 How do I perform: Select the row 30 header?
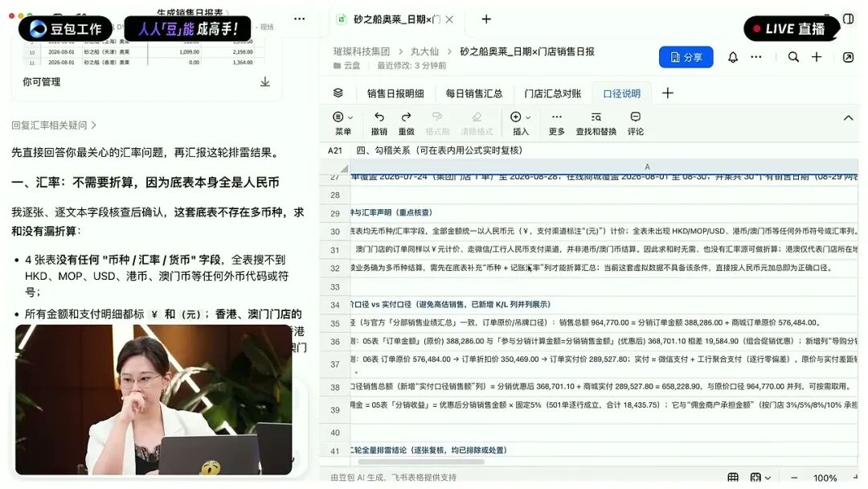click(x=335, y=232)
